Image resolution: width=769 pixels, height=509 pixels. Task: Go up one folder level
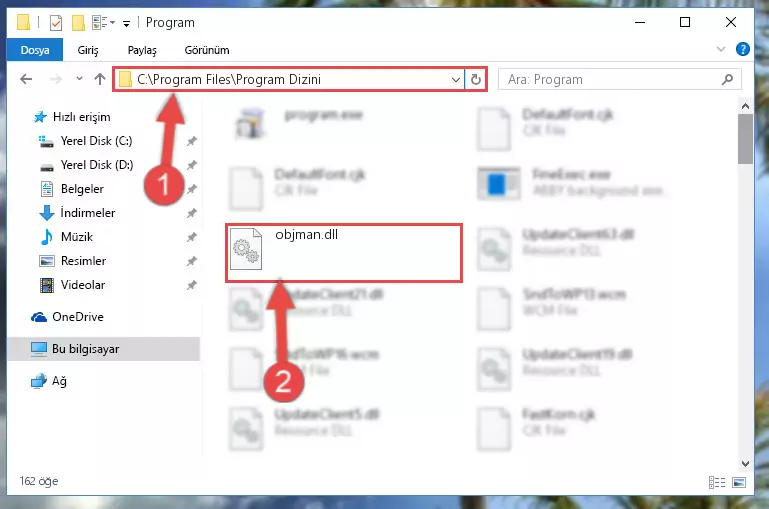click(x=100, y=79)
